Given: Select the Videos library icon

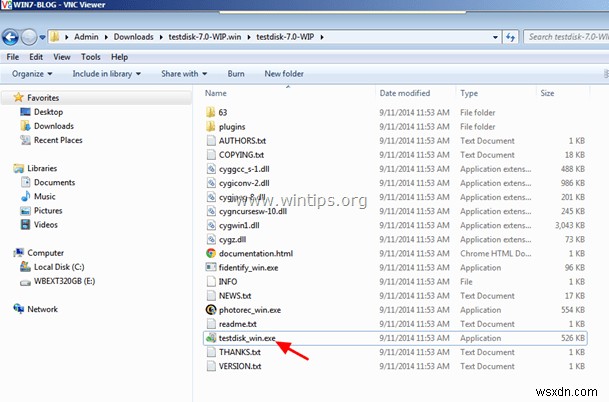Looking at the screenshot, I should pos(25,224).
